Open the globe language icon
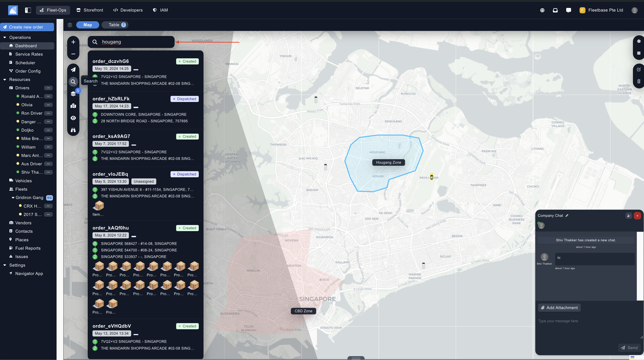The height and width of the screenshot is (360, 644). click(x=542, y=10)
